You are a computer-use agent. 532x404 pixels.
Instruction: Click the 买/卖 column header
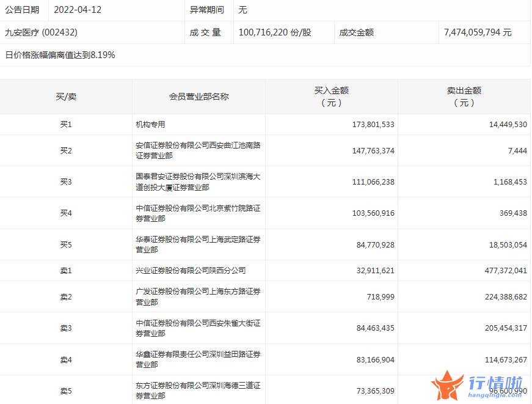click(x=66, y=97)
